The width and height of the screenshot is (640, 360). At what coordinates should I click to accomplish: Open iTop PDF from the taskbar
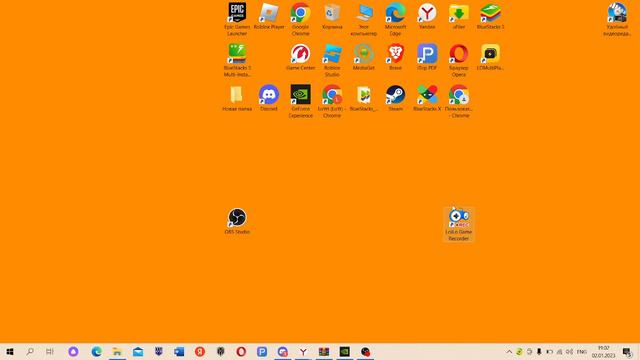pos(262,351)
